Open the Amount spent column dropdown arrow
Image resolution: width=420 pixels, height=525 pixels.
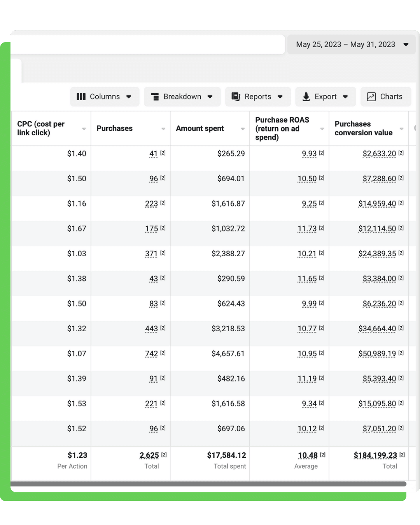click(x=243, y=129)
